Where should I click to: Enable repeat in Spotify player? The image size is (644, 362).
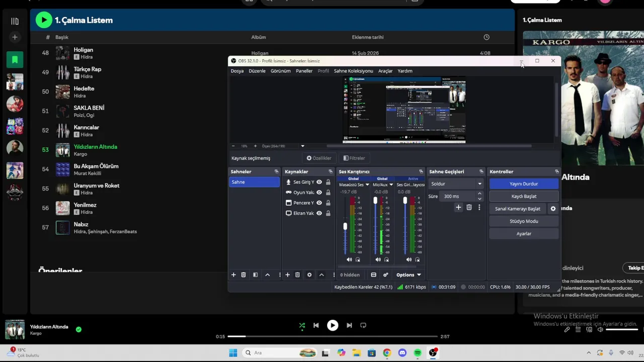point(363,325)
